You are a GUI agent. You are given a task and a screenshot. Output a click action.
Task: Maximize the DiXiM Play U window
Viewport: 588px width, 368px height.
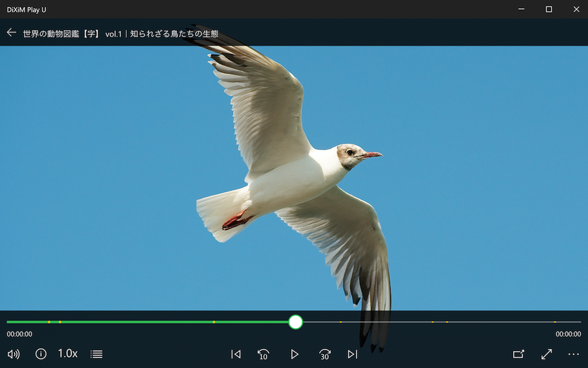pyautogui.click(x=549, y=9)
